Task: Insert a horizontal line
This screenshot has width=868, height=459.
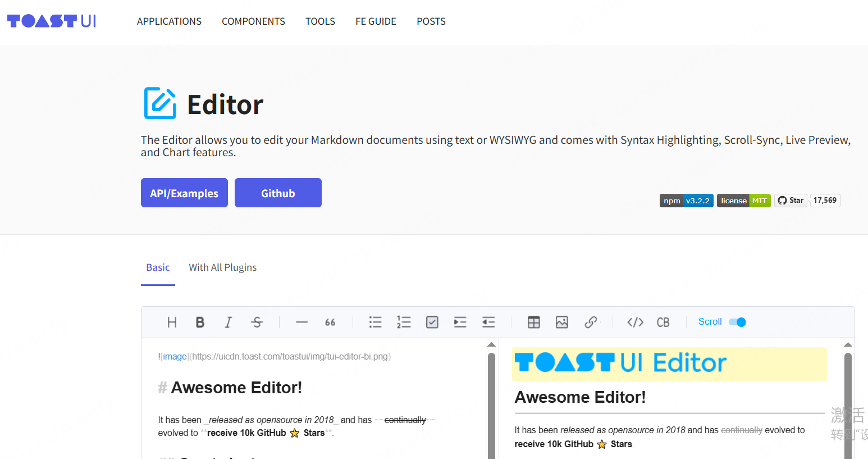Action: point(302,322)
